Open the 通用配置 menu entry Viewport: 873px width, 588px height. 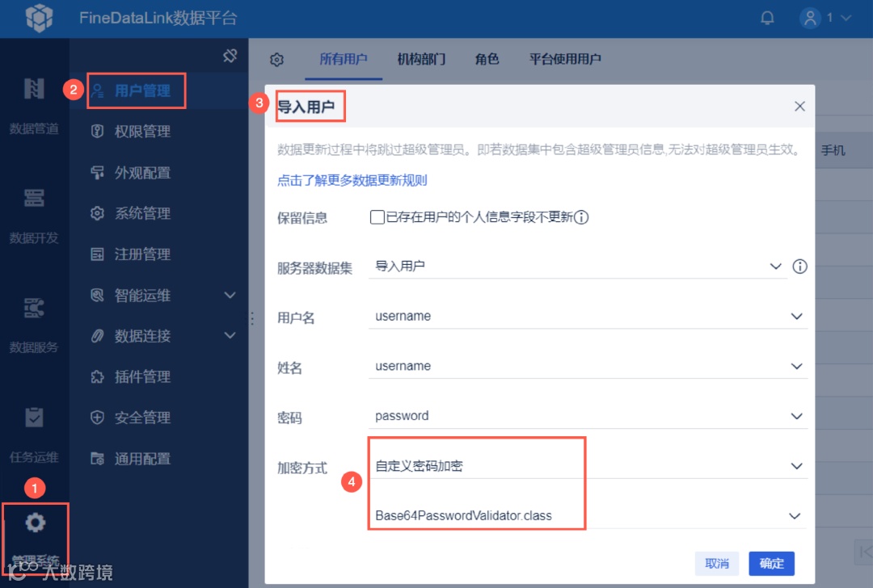pos(142,459)
